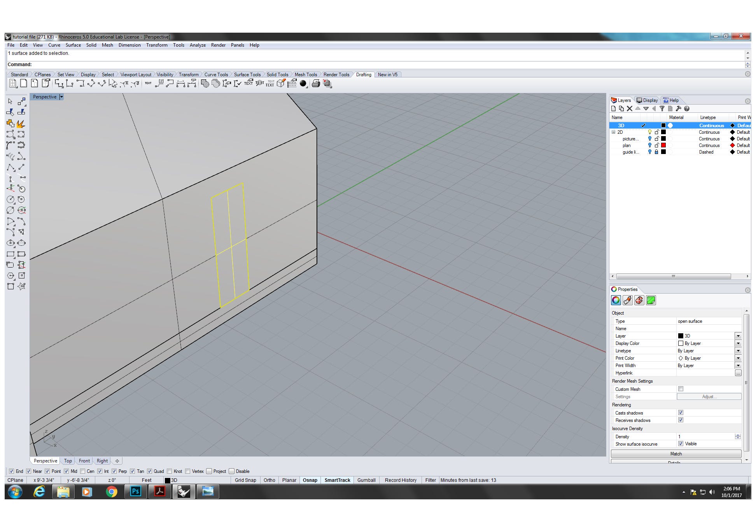The height and width of the screenshot is (532, 756).
Task: Click the new sublayer icon
Action: (x=621, y=109)
